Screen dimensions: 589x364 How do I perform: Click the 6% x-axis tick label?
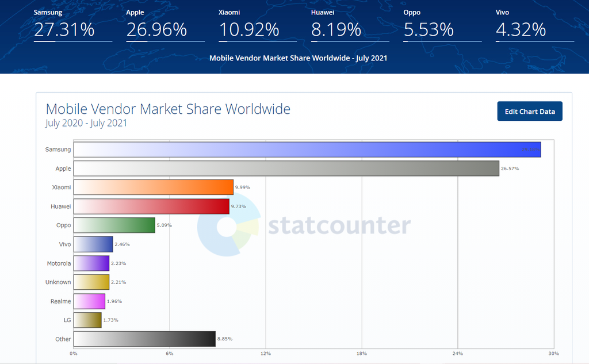point(170,354)
